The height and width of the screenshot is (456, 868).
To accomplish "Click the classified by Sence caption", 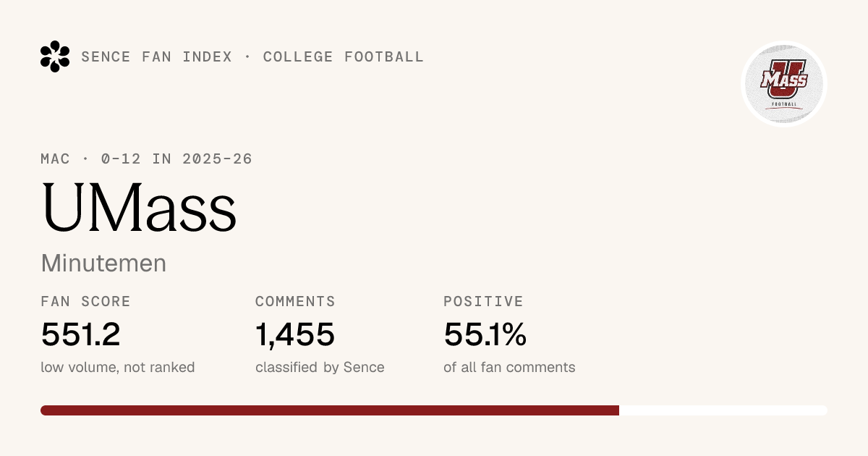I will [320, 367].
